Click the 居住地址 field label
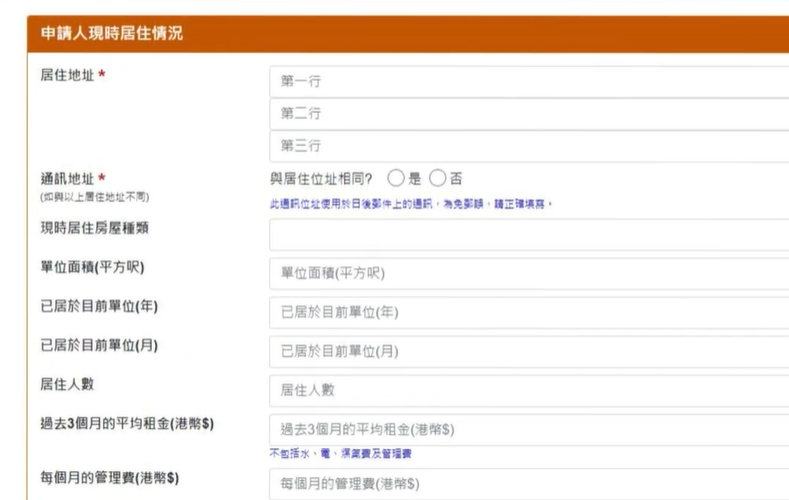This screenshot has width=789, height=500. [x=68, y=75]
